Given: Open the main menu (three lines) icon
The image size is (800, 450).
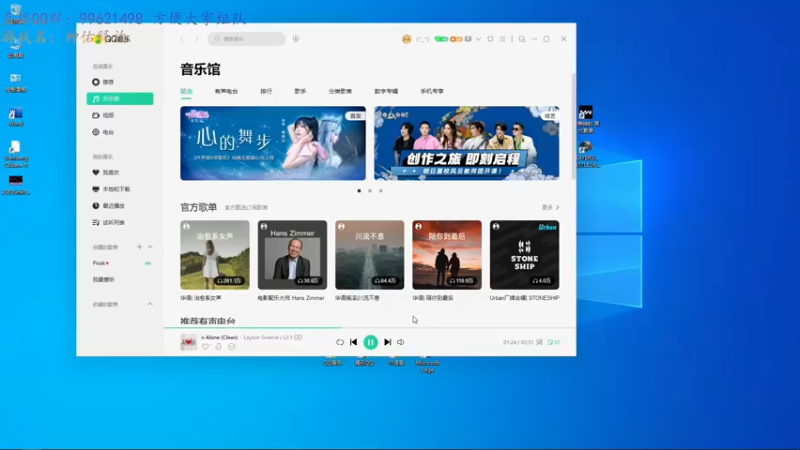Looking at the screenshot, I should click(x=503, y=39).
